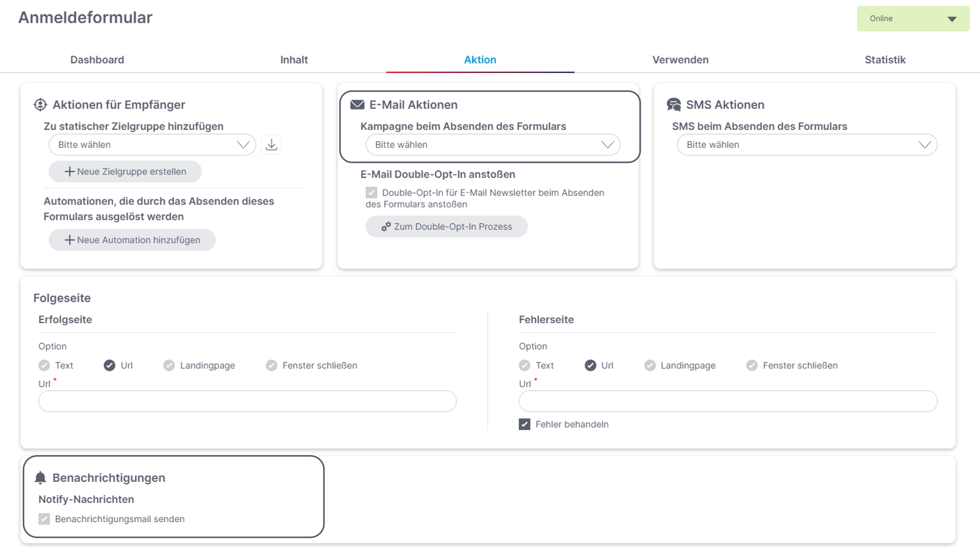Viewport: 980px width, 549px height.
Task: Select Landingpage option under Fehlerseite
Action: (x=650, y=365)
